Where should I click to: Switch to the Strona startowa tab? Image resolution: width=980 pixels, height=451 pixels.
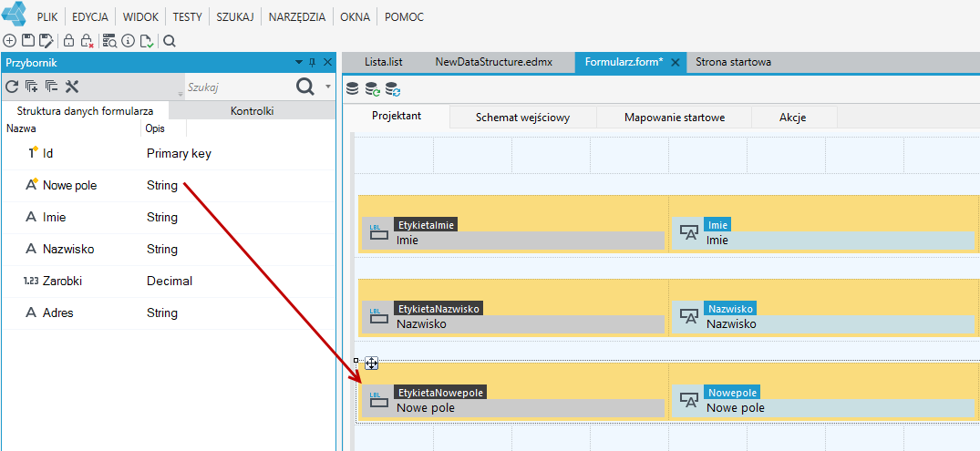click(733, 63)
